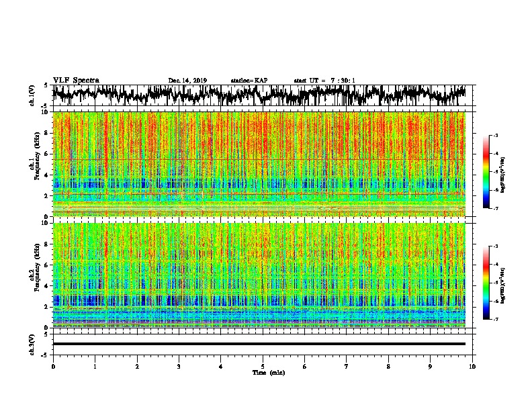This screenshot has height=411, width=532.
Task: Click the ch.2 "Frequency (kHz)" axis label
Action: 37,267
